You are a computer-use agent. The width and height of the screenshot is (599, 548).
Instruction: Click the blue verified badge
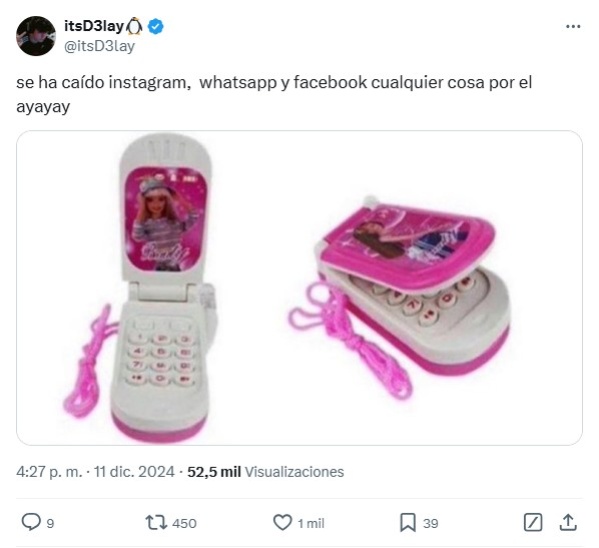[155, 26]
